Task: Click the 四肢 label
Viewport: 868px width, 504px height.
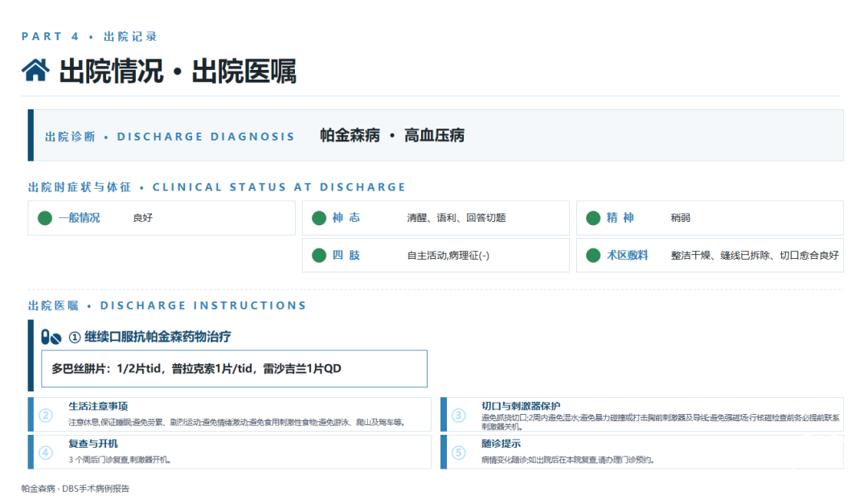Action: pyautogui.click(x=346, y=256)
